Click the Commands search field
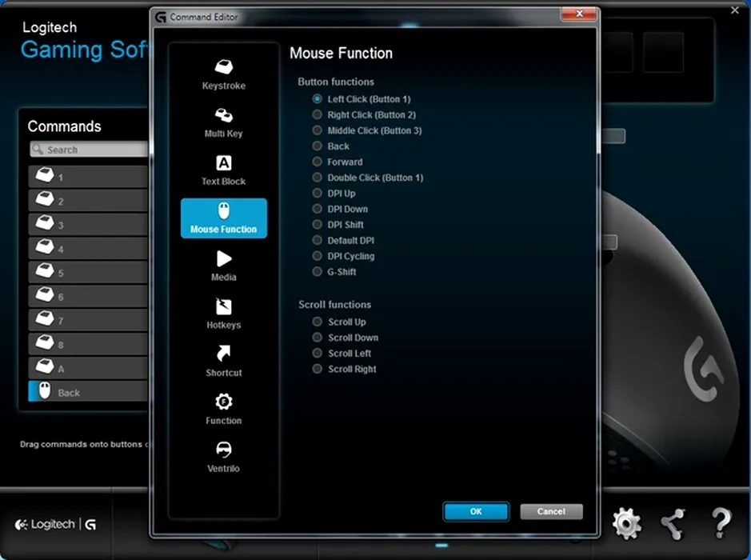The image size is (751, 560). [x=90, y=150]
